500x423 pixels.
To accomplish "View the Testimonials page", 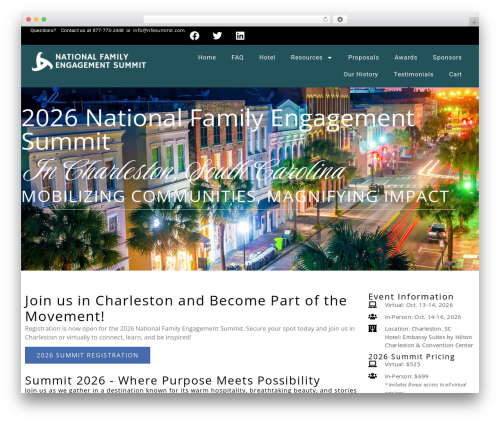I will (413, 74).
